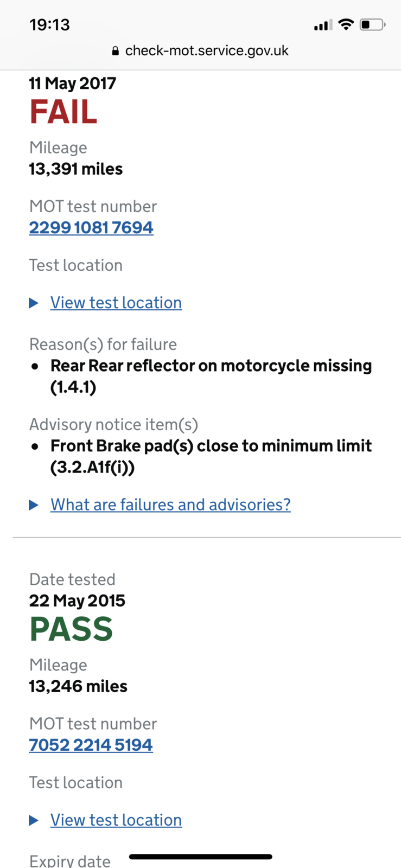Tap the padlock icon in address bar
Viewport: 401px width, 868px height.
click(x=115, y=51)
